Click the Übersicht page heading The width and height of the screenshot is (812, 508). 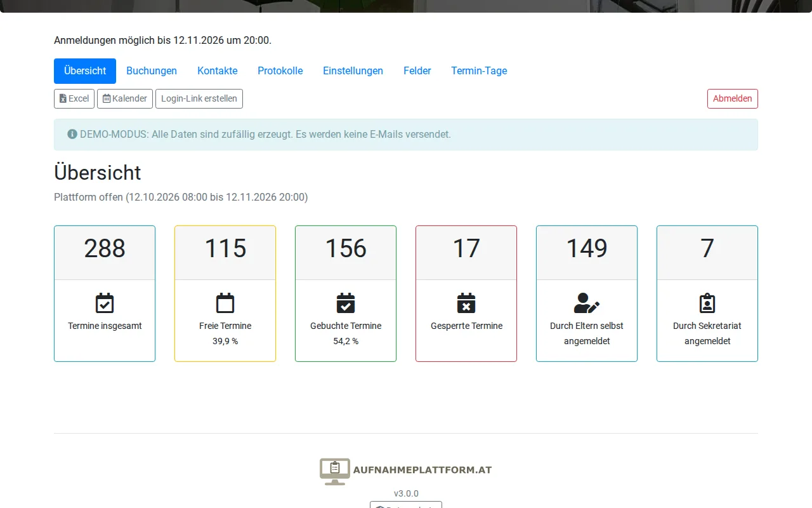98,173
